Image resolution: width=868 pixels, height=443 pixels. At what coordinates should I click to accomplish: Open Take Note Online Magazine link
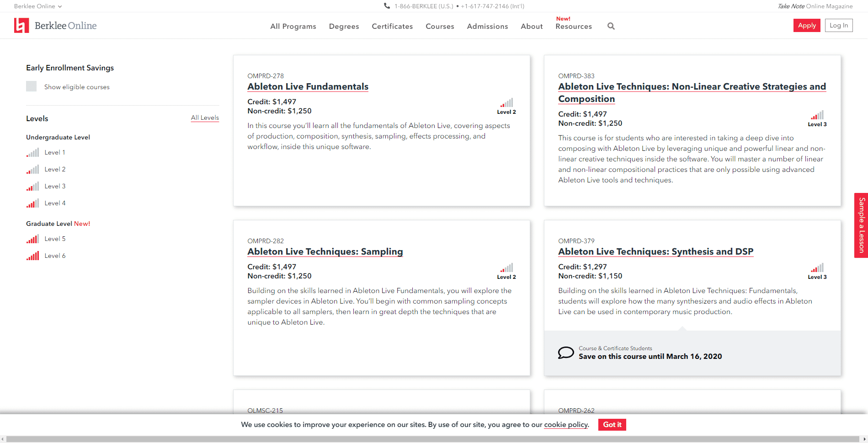pyautogui.click(x=815, y=6)
